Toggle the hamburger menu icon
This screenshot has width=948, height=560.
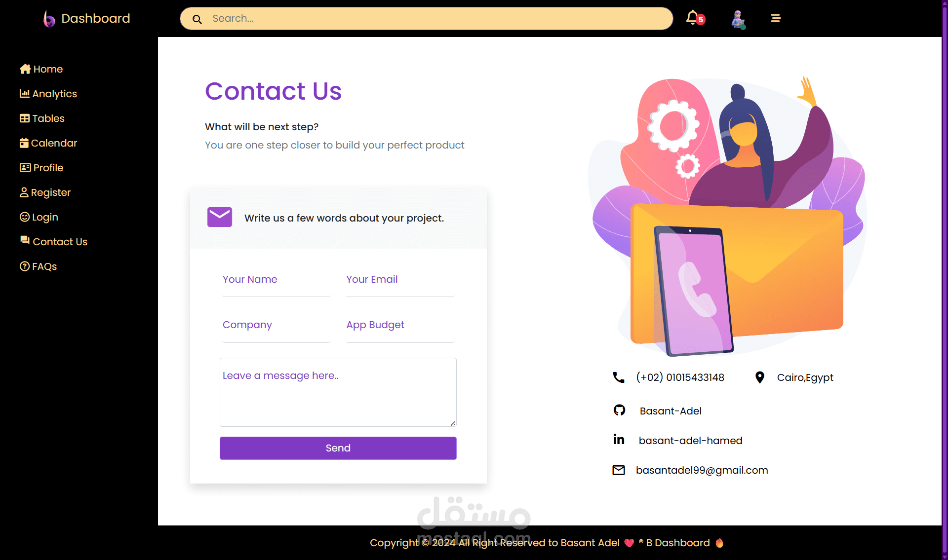pyautogui.click(x=776, y=18)
